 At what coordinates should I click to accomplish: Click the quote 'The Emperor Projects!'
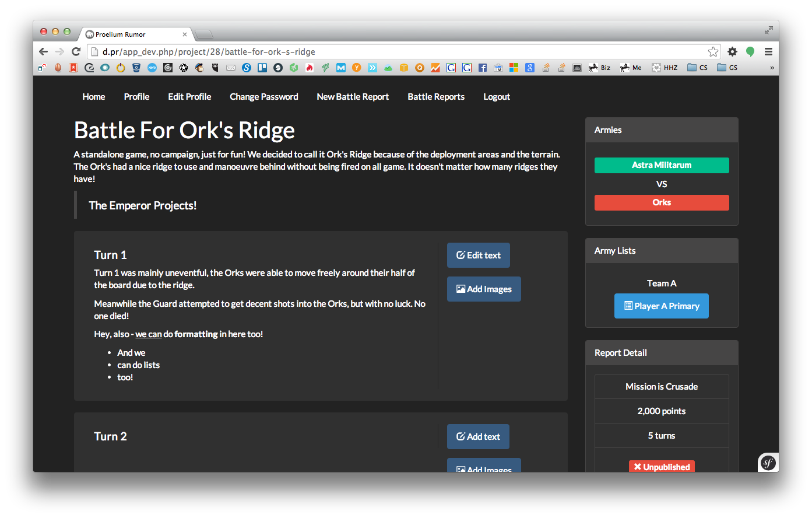(x=143, y=206)
